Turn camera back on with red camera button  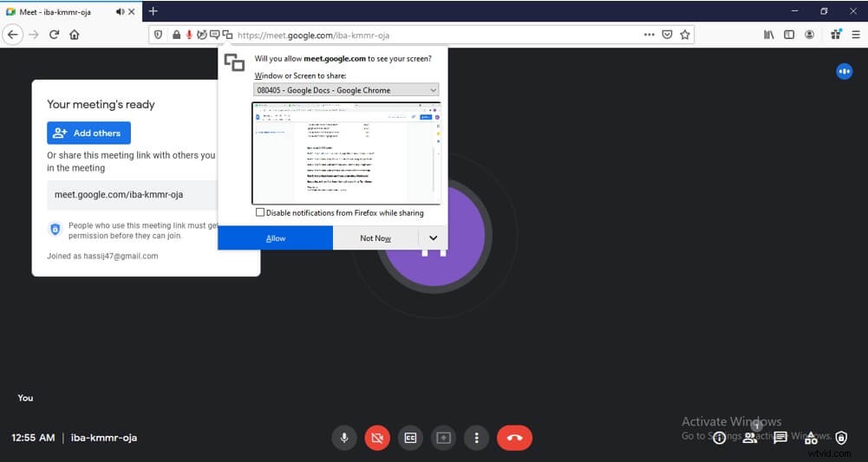pos(377,438)
